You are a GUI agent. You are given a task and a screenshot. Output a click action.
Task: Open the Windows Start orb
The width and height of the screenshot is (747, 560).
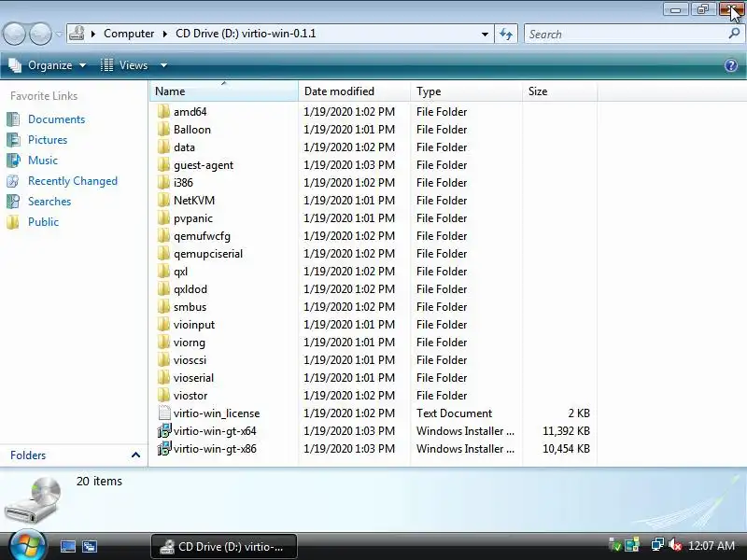(x=28, y=546)
